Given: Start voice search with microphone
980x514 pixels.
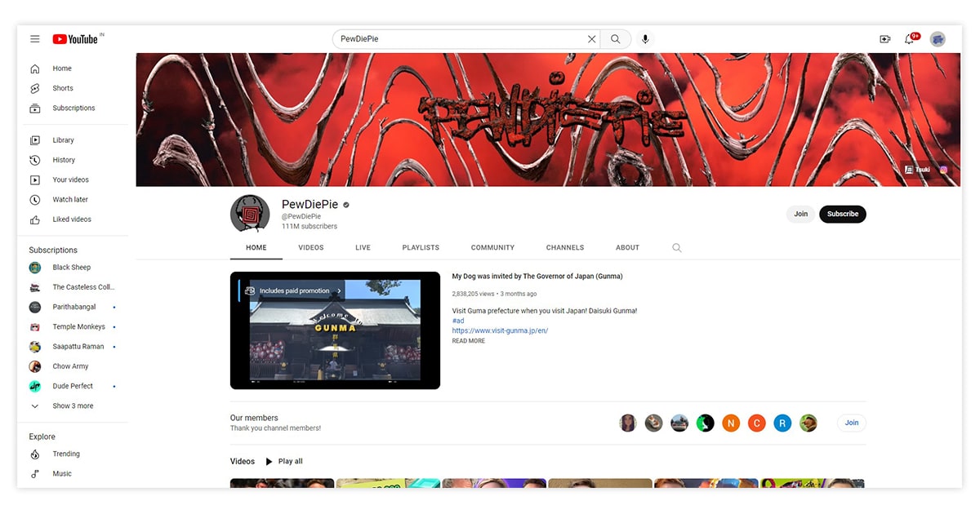Looking at the screenshot, I should pyautogui.click(x=645, y=39).
